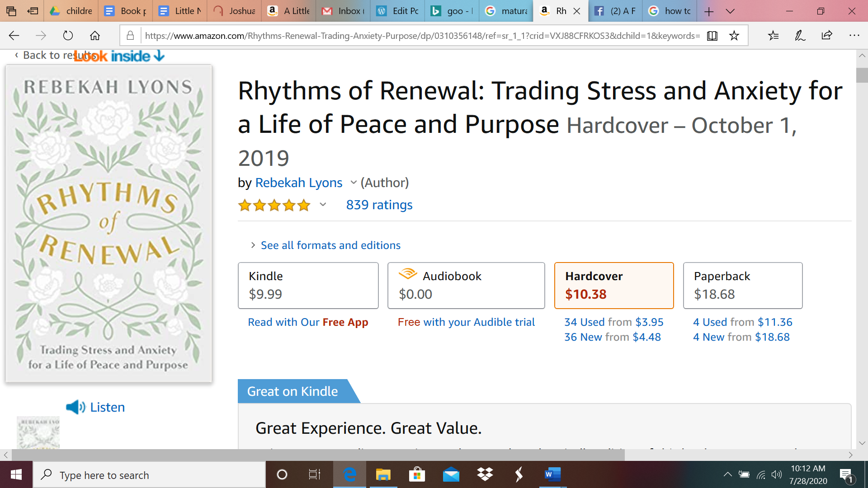868x488 pixels.
Task: Click the Listen speaker icon
Action: [x=75, y=407]
